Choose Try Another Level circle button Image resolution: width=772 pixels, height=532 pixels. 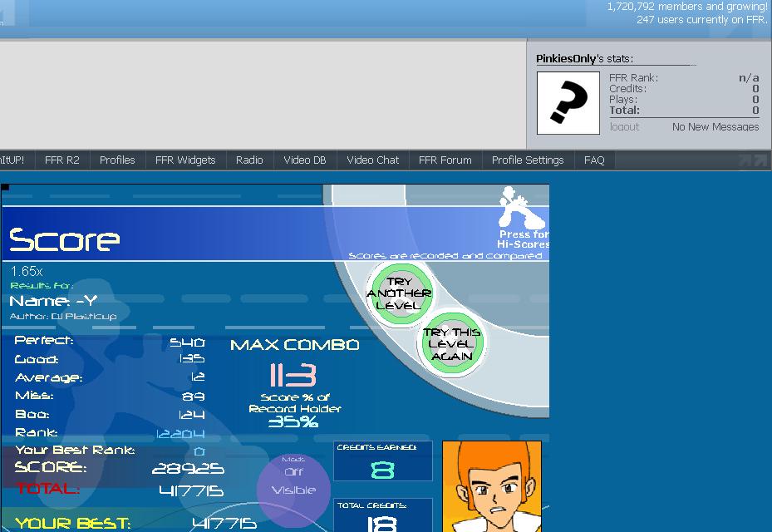click(401, 293)
